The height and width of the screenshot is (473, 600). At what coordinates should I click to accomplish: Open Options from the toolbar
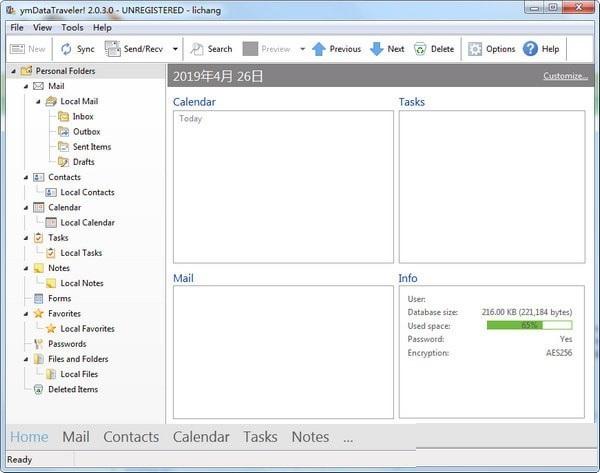point(475,49)
